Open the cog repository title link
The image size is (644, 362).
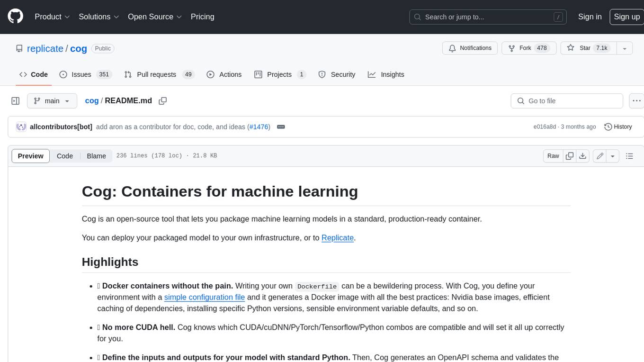[x=79, y=48]
